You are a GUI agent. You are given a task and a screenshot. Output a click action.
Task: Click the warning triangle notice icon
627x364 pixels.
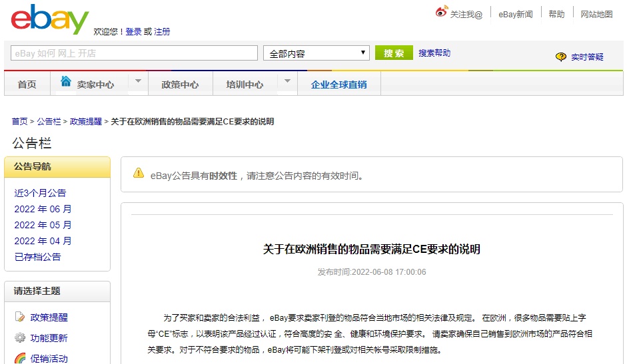coord(139,173)
